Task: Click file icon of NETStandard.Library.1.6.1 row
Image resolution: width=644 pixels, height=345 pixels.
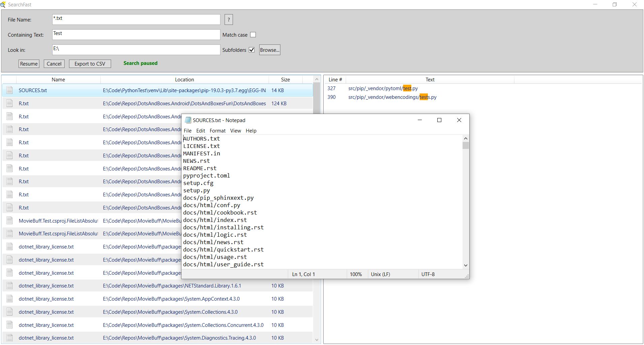Action: pyautogui.click(x=10, y=286)
